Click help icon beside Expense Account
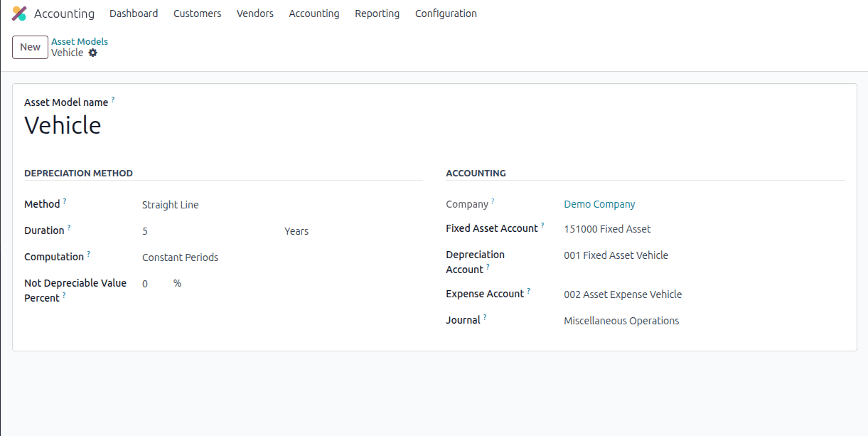Image resolution: width=868 pixels, height=436 pixels. tap(529, 290)
